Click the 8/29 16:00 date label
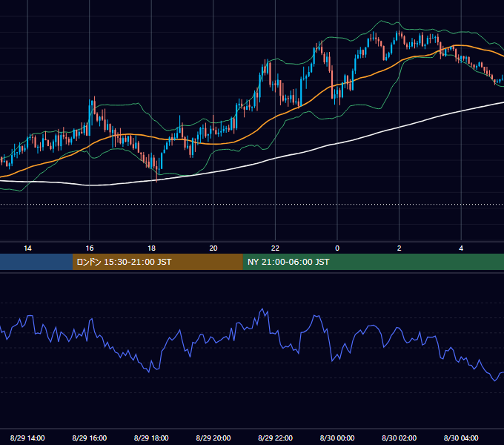Image resolution: width=504 pixels, height=445 pixels. 90,438
